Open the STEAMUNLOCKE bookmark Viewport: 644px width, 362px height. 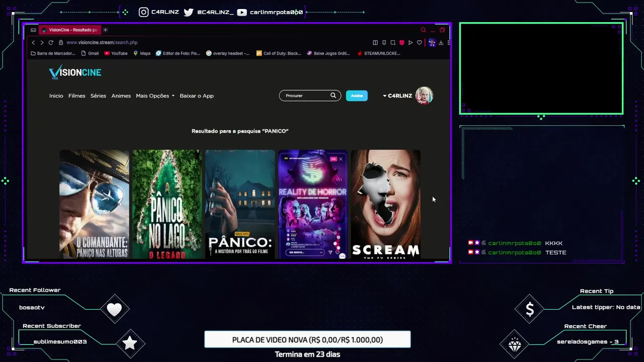point(378,53)
